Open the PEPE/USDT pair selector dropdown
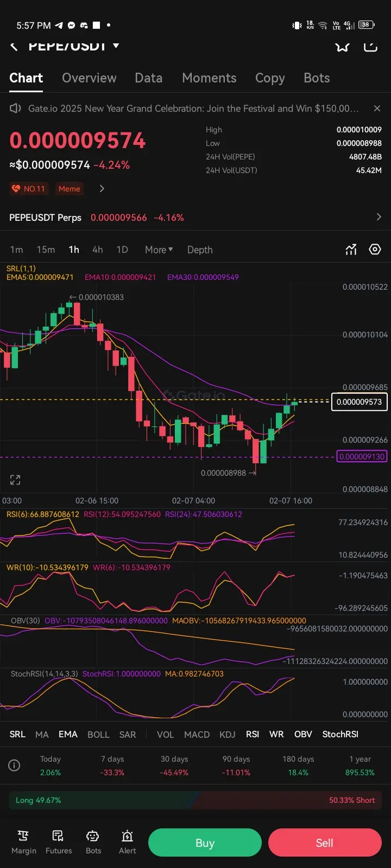 [x=74, y=46]
